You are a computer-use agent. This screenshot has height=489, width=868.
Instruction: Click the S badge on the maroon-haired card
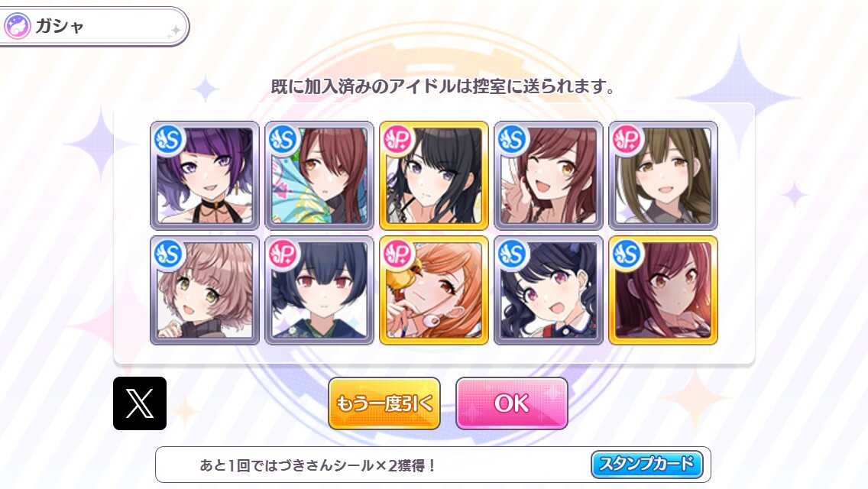[628, 254]
